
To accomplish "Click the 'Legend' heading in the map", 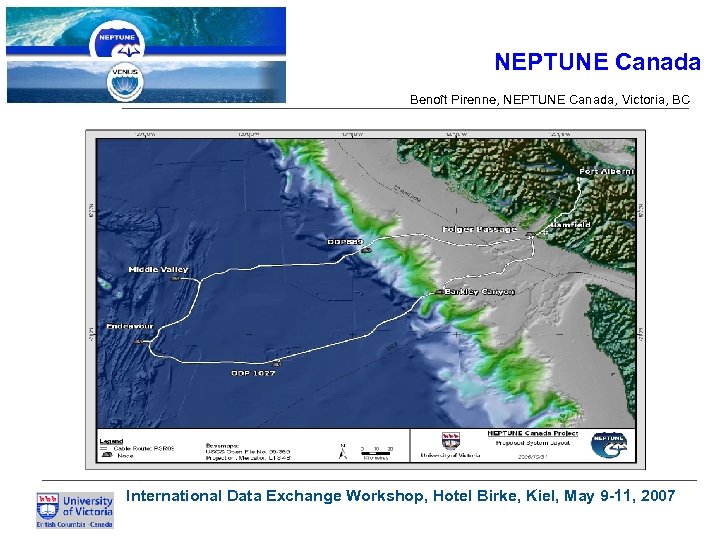I will click(111, 441).
